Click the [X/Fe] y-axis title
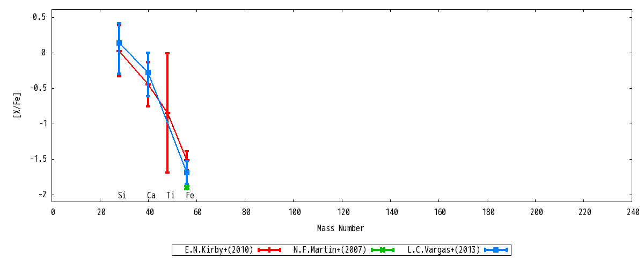The width and height of the screenshot is (644, 258). pyautogui.click(x=18, y=105)
